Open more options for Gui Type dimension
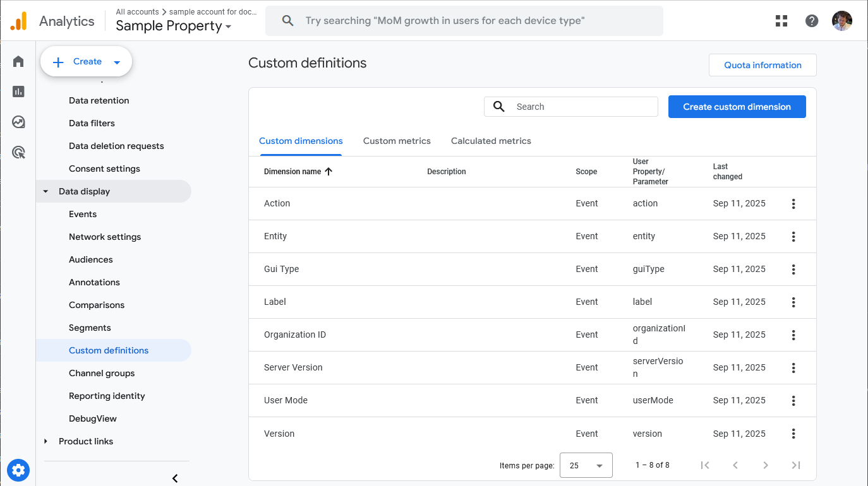Image resolution: width=868 pixels, height=486 pixels. (x=793, y=270)
